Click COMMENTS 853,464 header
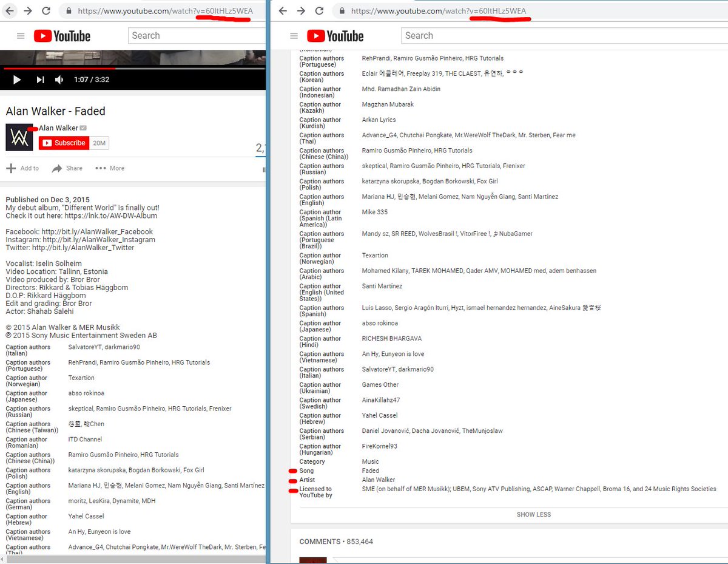The width and height of the screenshot is (728, 564). click(336, 542)
